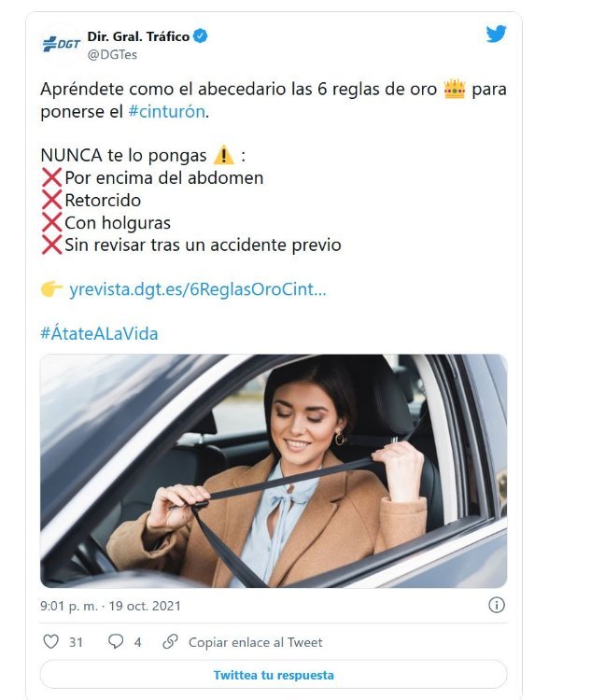Click the @DGTes handle
This screenshot has height=700, width=605.
[113, 54]
